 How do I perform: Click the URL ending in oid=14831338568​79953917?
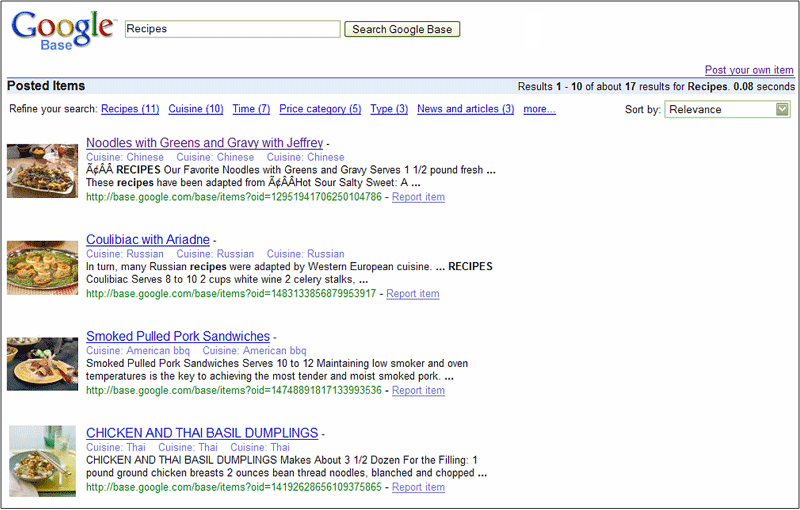tap(231, 294)
